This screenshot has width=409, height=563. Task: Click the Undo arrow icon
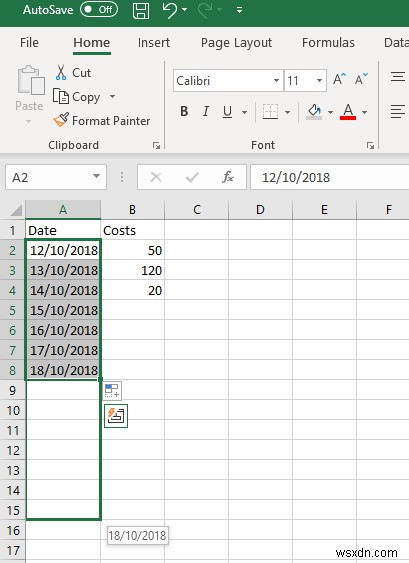tap(169, 10)
